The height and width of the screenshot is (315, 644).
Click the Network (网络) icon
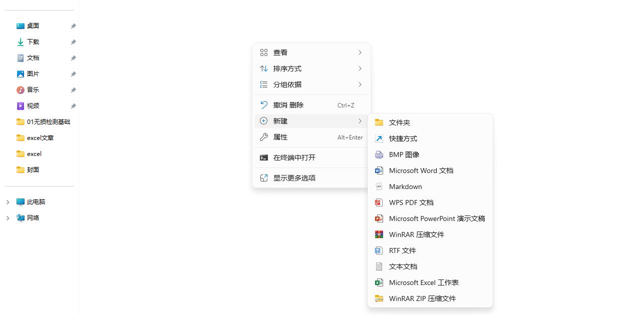(x=21, y=218)
